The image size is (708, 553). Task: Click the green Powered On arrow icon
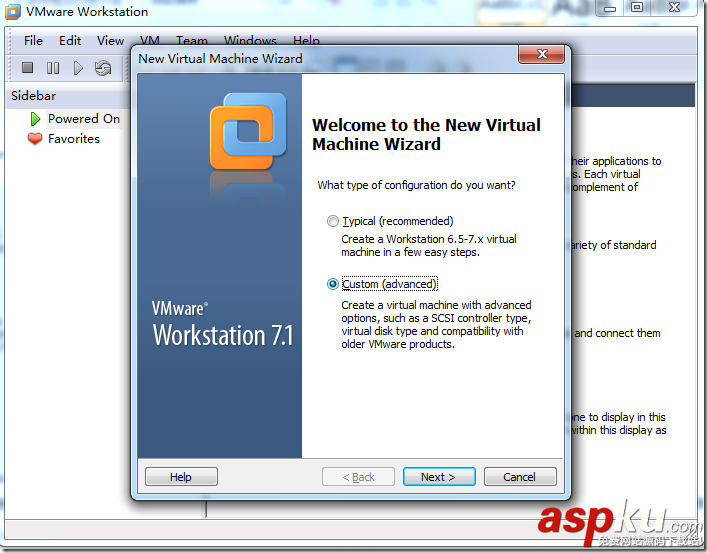coord(35,119)
